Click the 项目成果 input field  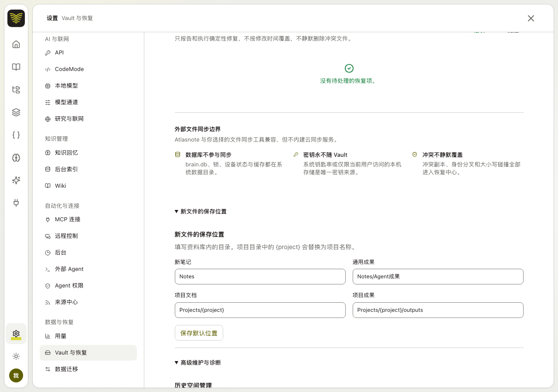click(x=438, y=310)
